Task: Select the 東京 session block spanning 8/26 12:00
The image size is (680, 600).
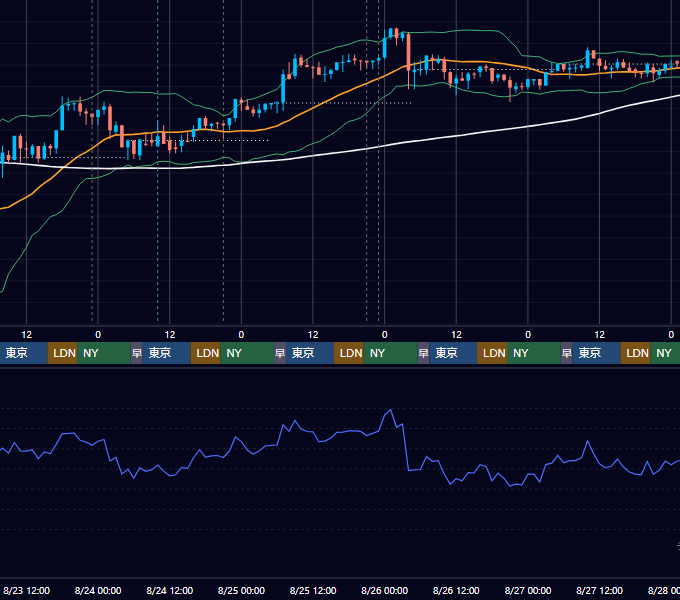Action: pos(453,353)
